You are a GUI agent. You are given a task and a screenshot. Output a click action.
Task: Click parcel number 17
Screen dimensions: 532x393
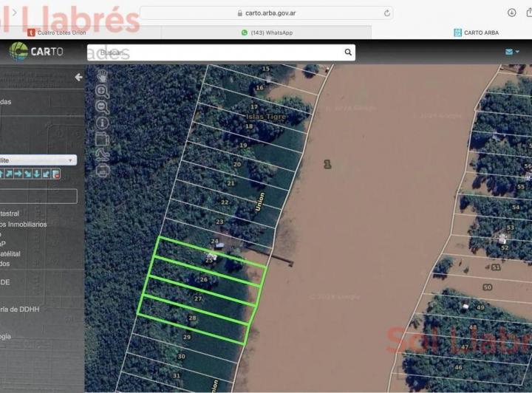click(254, 107)
